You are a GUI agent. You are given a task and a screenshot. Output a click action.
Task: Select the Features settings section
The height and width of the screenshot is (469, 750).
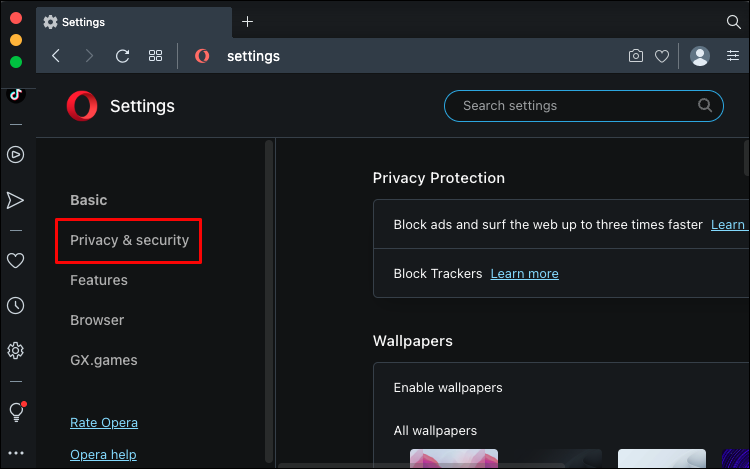click(99, 281)
